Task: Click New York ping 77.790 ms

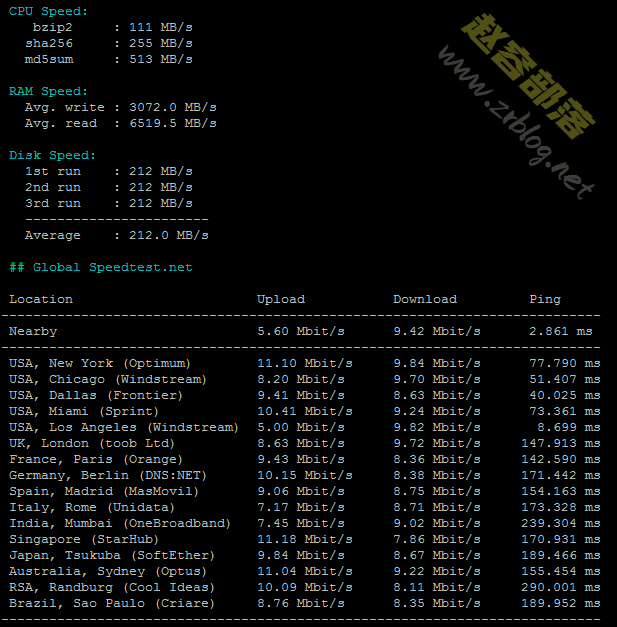Action: (x=565, y=363)
